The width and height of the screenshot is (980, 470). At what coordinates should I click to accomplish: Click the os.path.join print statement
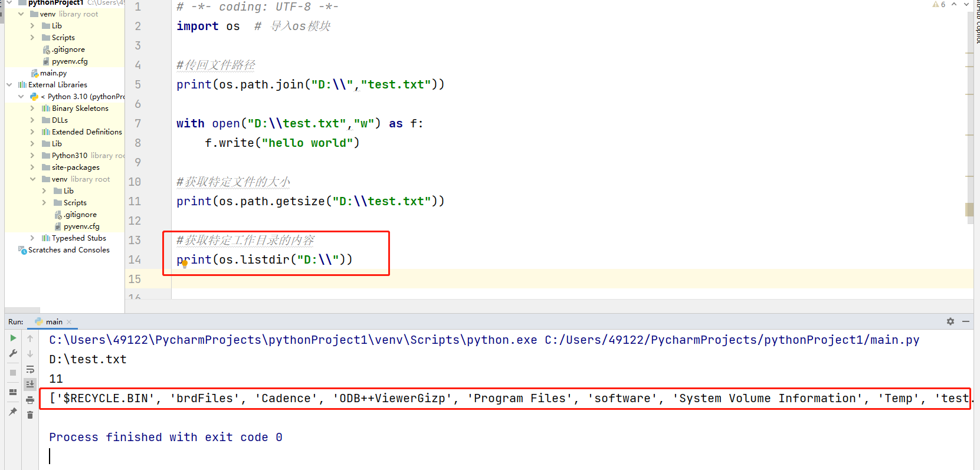[x=310, y=84]
